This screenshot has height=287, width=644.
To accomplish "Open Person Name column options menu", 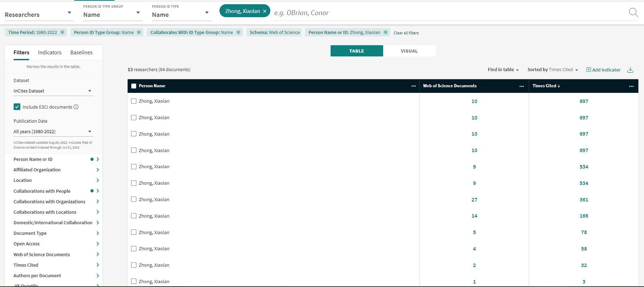I will tap(413, 86).
